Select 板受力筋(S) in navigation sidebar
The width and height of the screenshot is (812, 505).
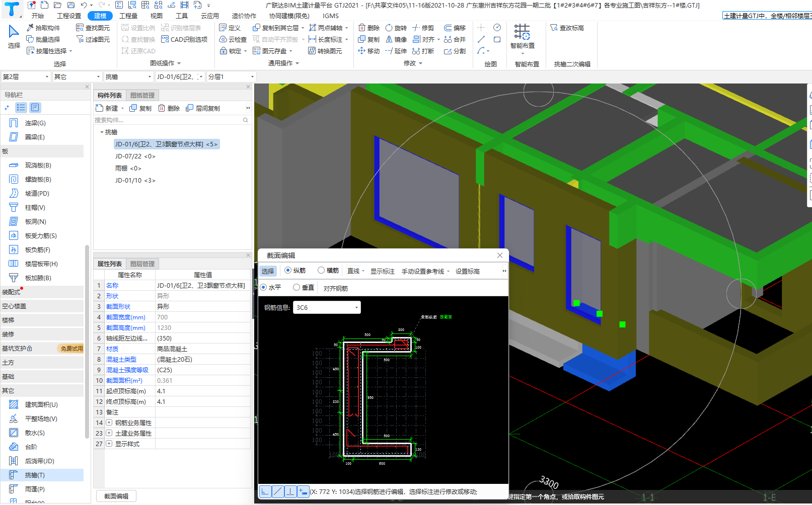[42, 235]
